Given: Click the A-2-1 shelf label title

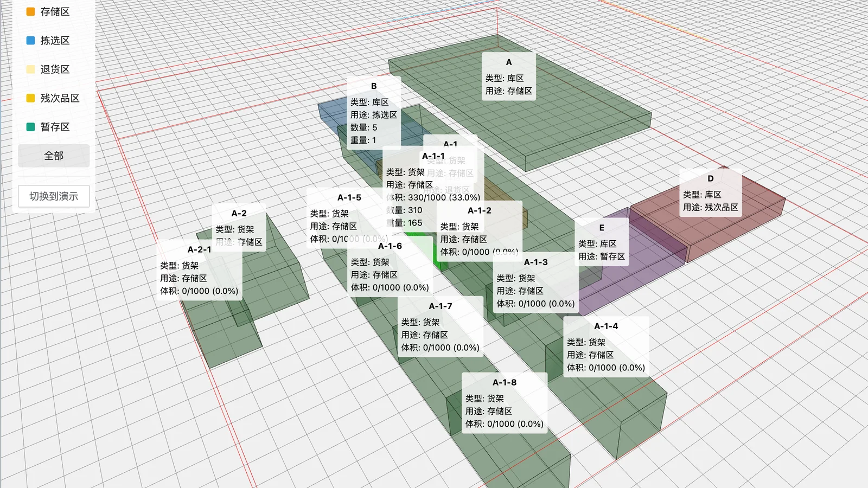Looking at the screenshot, I should pyautogui.click(x=200, y=249).
